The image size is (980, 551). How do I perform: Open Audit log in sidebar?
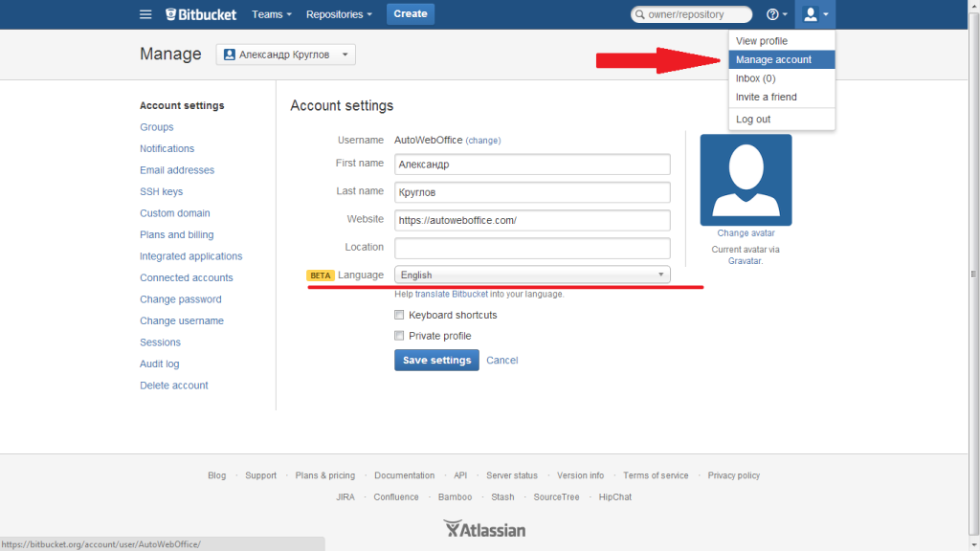160,364
